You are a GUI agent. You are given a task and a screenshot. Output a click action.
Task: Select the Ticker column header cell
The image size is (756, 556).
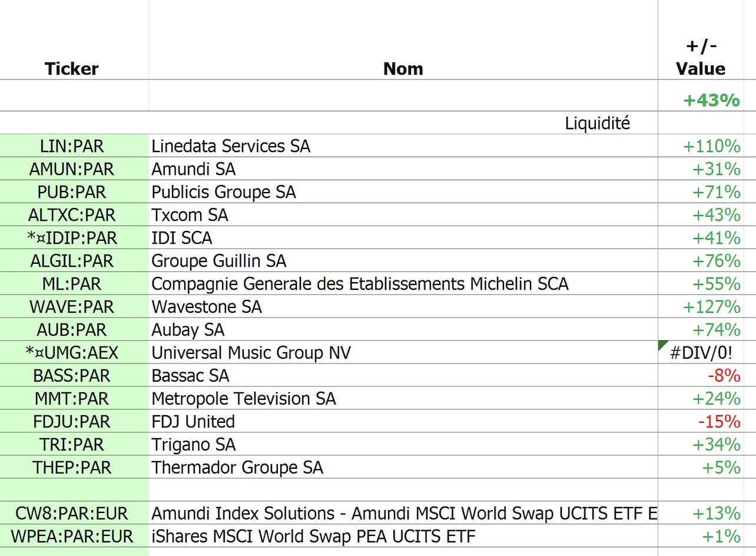tap(72, 69)
